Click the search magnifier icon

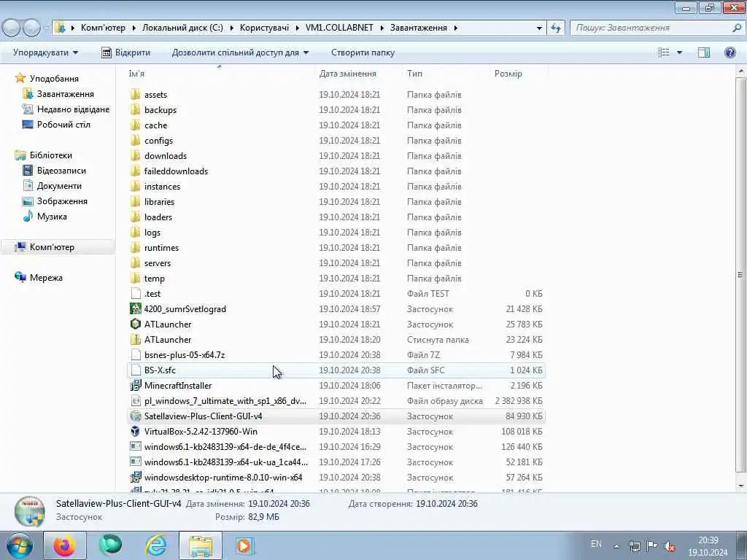(x=737, y=28)
